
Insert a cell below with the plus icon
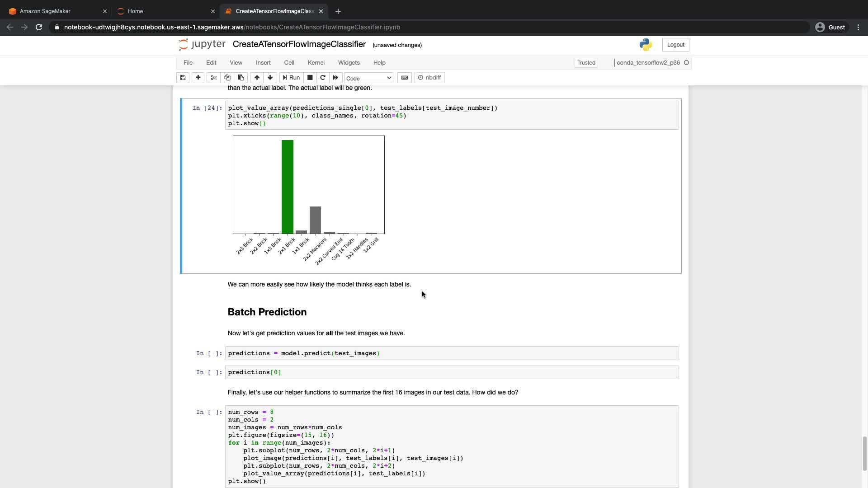(x=198, y=78)
